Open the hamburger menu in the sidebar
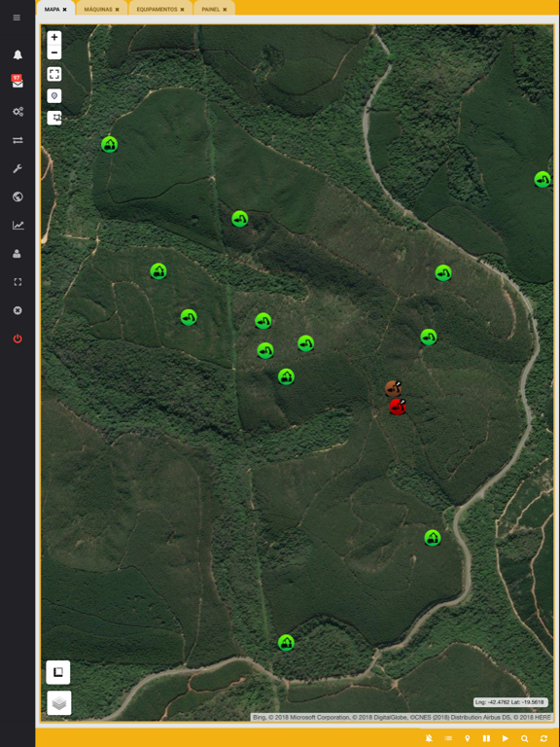Screen dimensions: 560x747 click(17, 18)
